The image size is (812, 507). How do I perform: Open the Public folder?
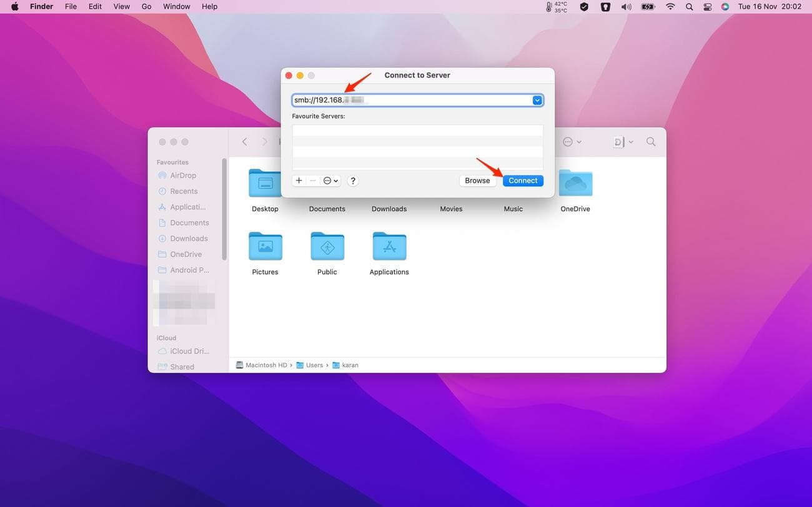[327, 247]
